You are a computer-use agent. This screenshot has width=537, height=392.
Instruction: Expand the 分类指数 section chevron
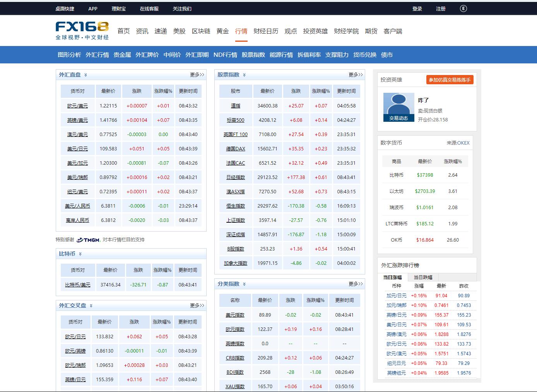[244, 284]
